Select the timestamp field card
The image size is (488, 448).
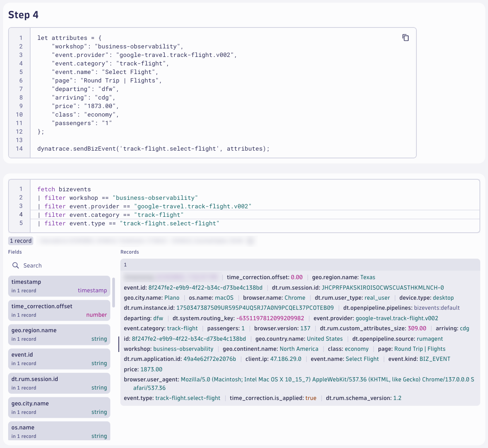[59, 286]
